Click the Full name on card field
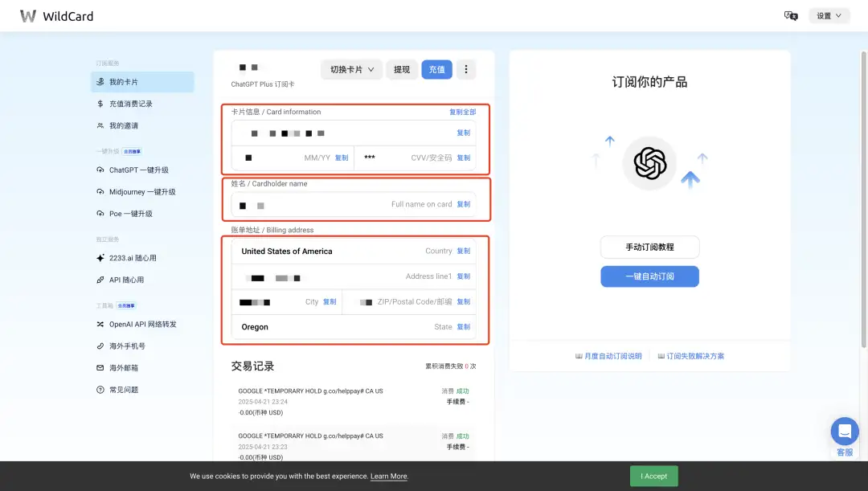This screenshot has width=868, height=491. [353, 204]
